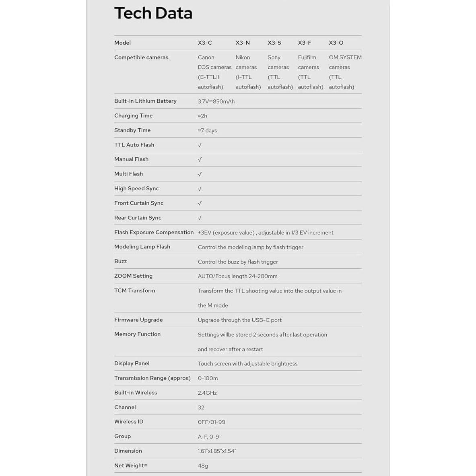Select the X3-S model column header
The width and height of the screenshot is (476, 476).
pyautogui.click(x=274, y=43)
